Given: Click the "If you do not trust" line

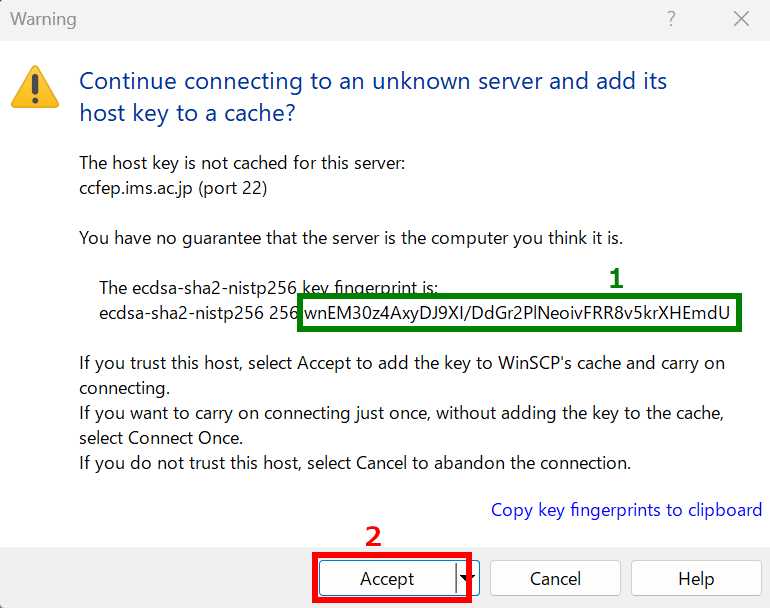Looking at the screenshot, I should (355, 463).
